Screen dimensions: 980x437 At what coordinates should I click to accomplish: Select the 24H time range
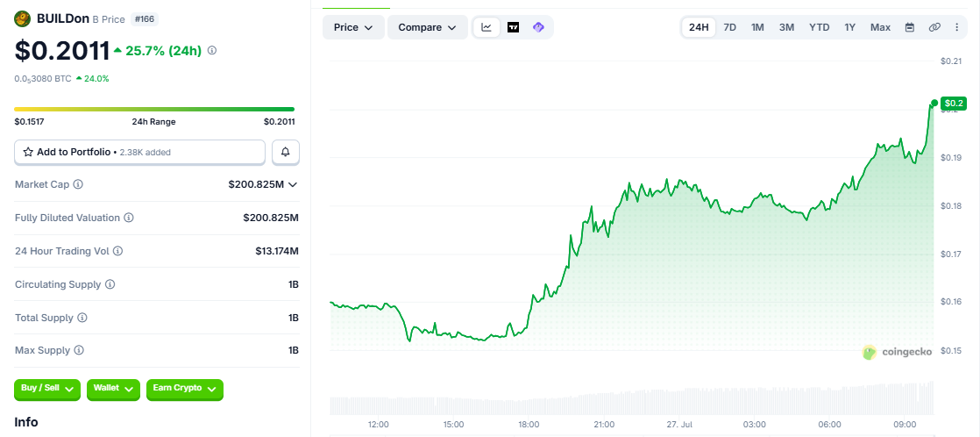[699, 27]
